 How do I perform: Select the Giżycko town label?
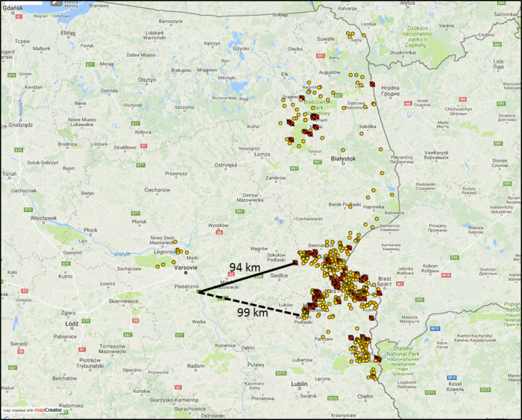tap(241, 48)
